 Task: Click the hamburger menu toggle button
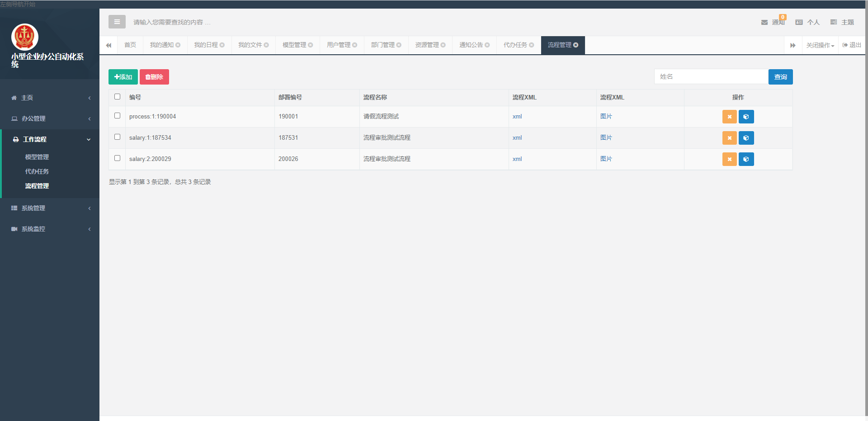tap(117, 22)
